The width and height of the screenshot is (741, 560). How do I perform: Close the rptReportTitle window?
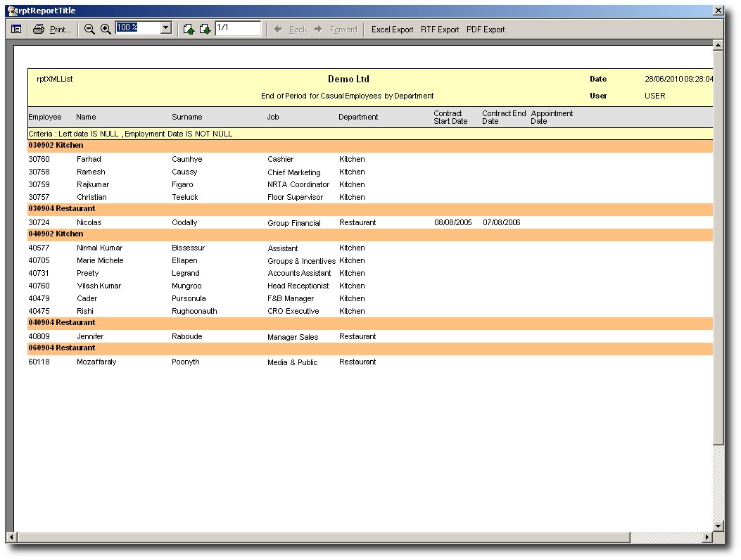pos(718,11)
